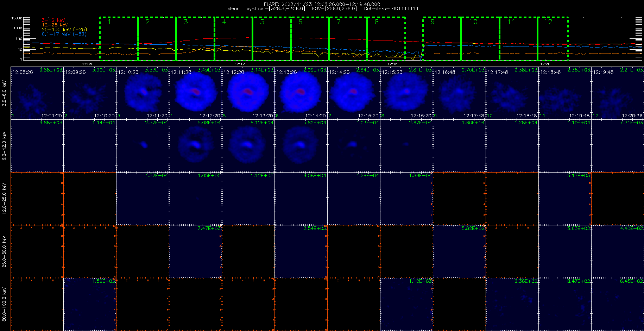Click the 'Detectors= 001111111' header text
The image size is (644, 331).
point(391,9)
